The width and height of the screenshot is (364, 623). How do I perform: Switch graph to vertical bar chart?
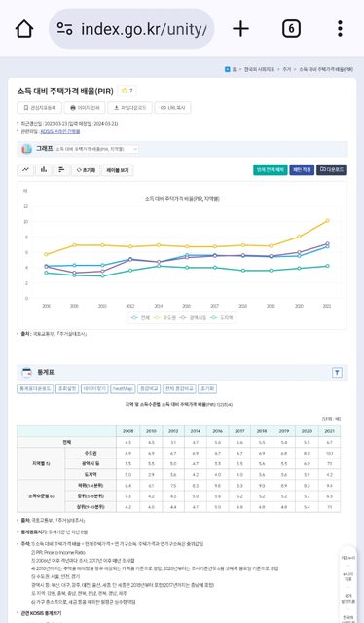44,170
